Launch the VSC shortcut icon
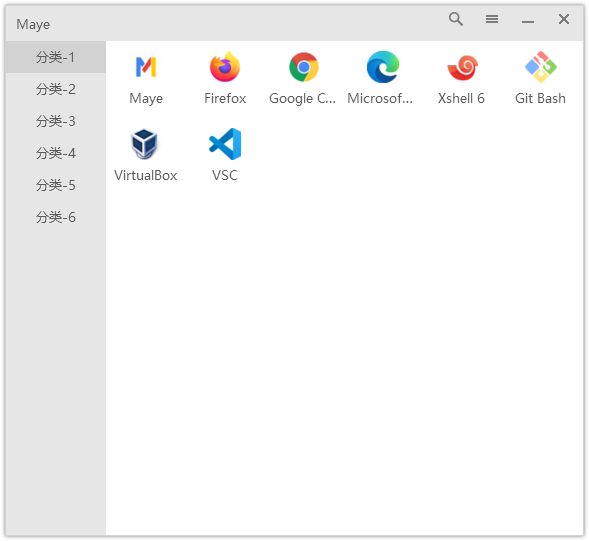Screen dimensions: 589x541 pos(225,144)
